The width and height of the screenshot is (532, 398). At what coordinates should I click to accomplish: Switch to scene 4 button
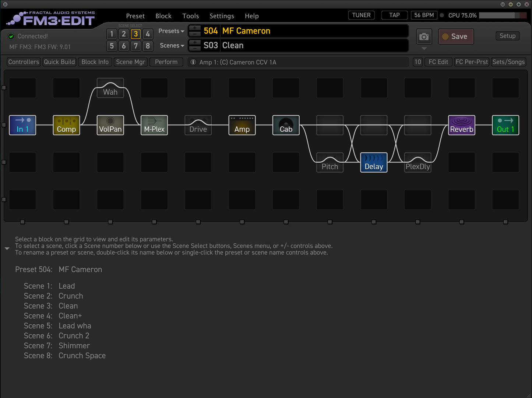pyautogui.click(x=148, y=34)
